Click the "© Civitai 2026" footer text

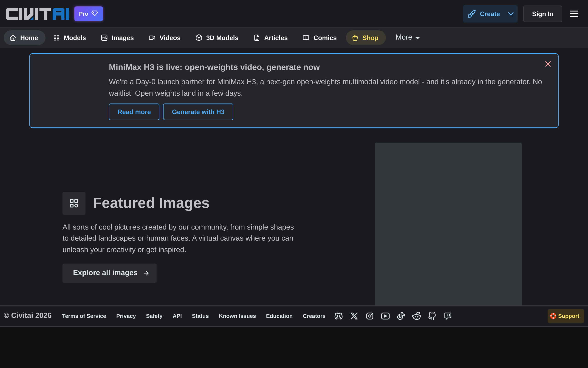click(x=28, y=315)
